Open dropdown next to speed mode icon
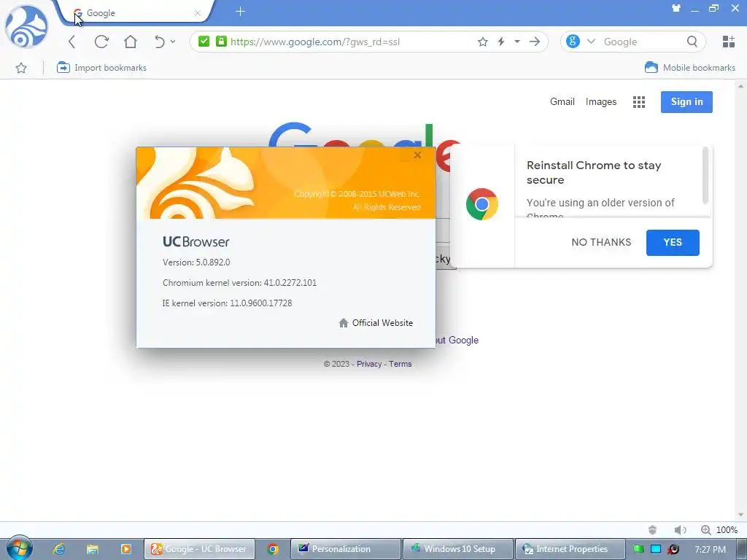This screenshot has height=560, width=747. point(517,42)
